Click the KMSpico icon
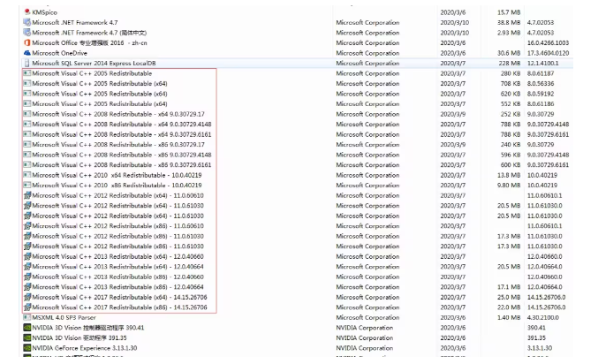This screenshot has width=598, height=364. tap(26, 11)
